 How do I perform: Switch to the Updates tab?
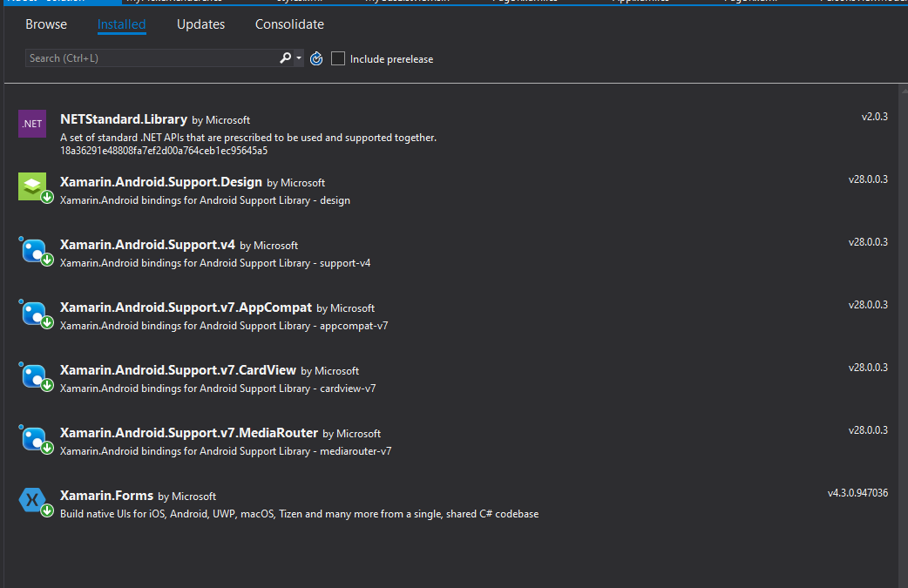(x=200, y=24)
